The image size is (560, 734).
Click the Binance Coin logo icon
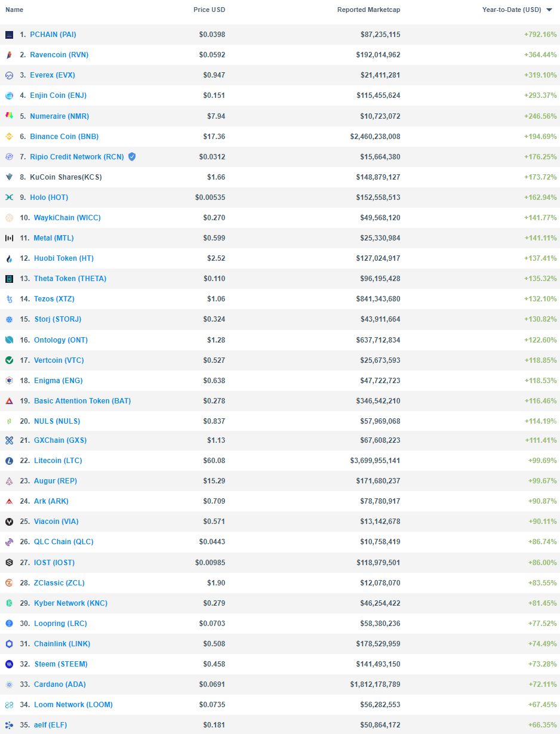(9, 137)
